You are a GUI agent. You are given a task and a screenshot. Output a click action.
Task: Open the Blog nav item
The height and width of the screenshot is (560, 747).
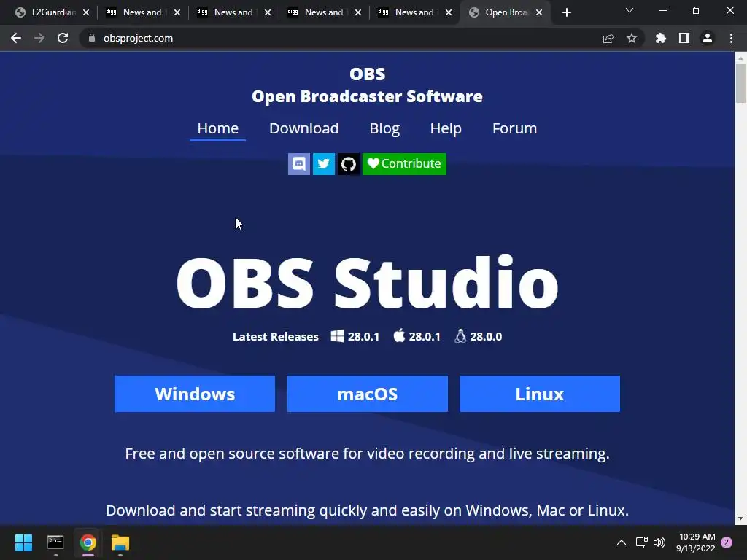[x=384, y=128]
